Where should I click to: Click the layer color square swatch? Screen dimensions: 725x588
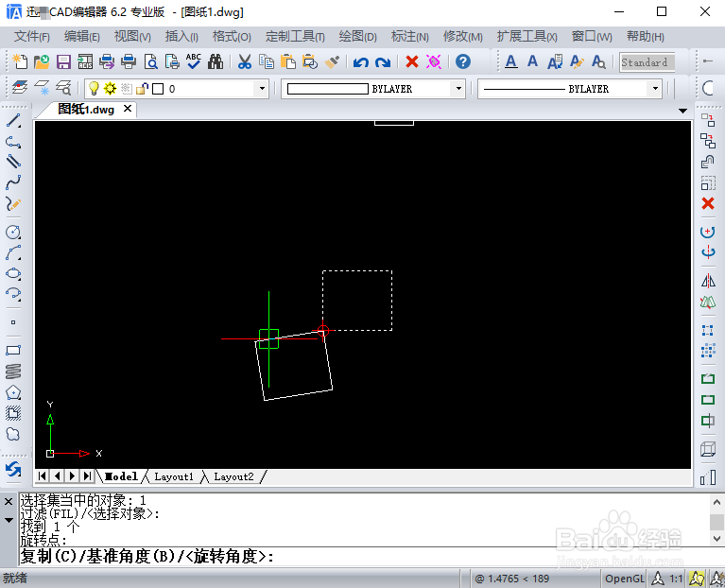click(158, 88)
